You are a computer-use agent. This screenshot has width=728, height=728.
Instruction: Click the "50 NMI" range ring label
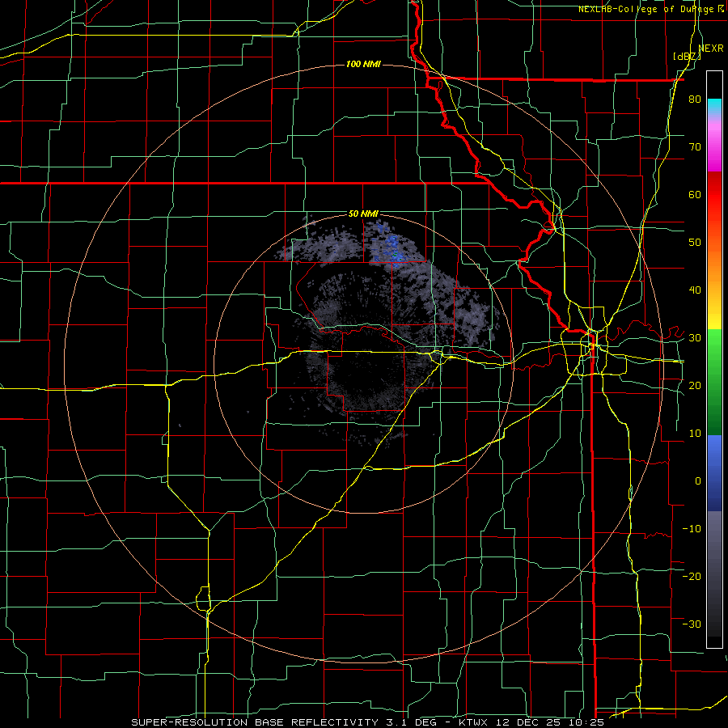coord(363,214)
